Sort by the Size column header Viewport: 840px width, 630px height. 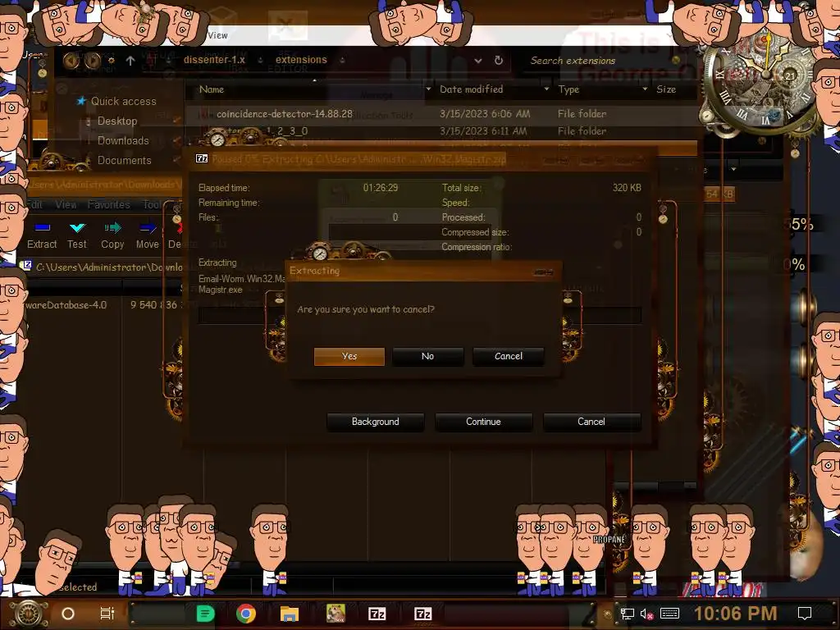(666, 89)
